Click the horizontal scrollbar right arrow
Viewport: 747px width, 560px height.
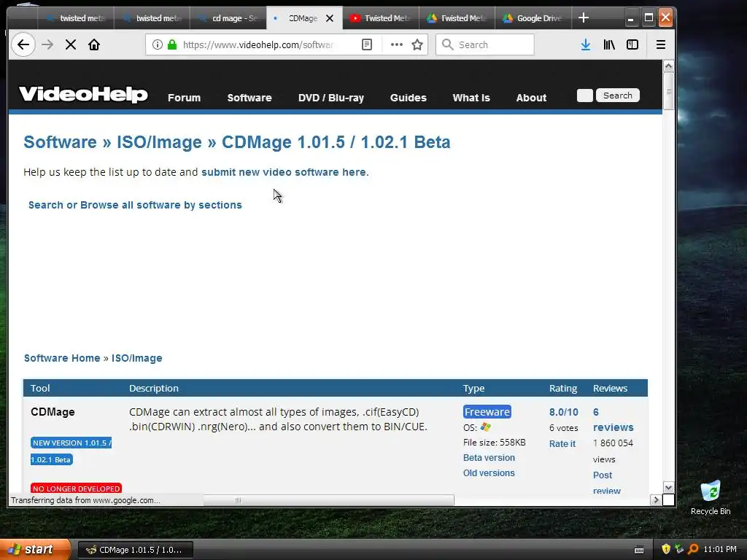656,499
